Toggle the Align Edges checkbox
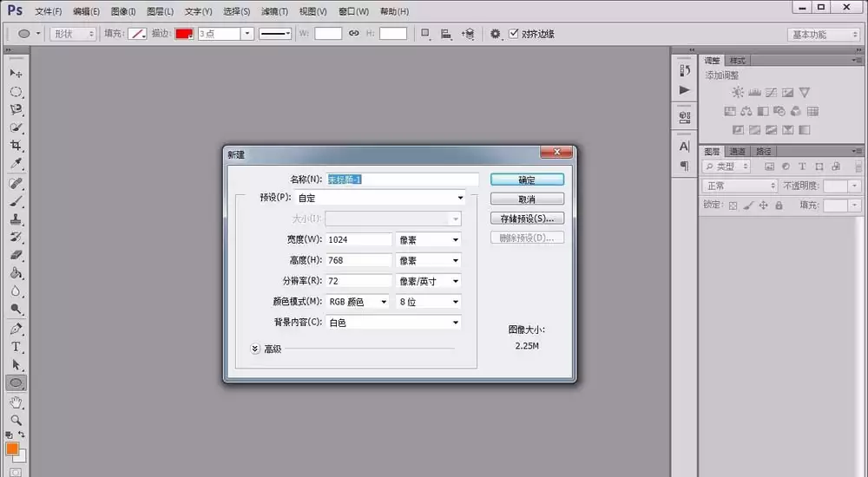 [514, 33]
